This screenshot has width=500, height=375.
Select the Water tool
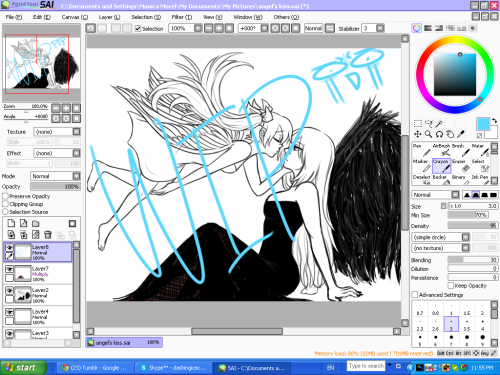[x=480, y=150]
